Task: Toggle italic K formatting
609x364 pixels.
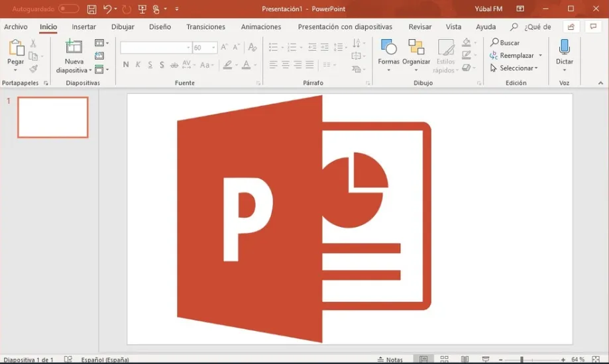Action: (138, 65)
